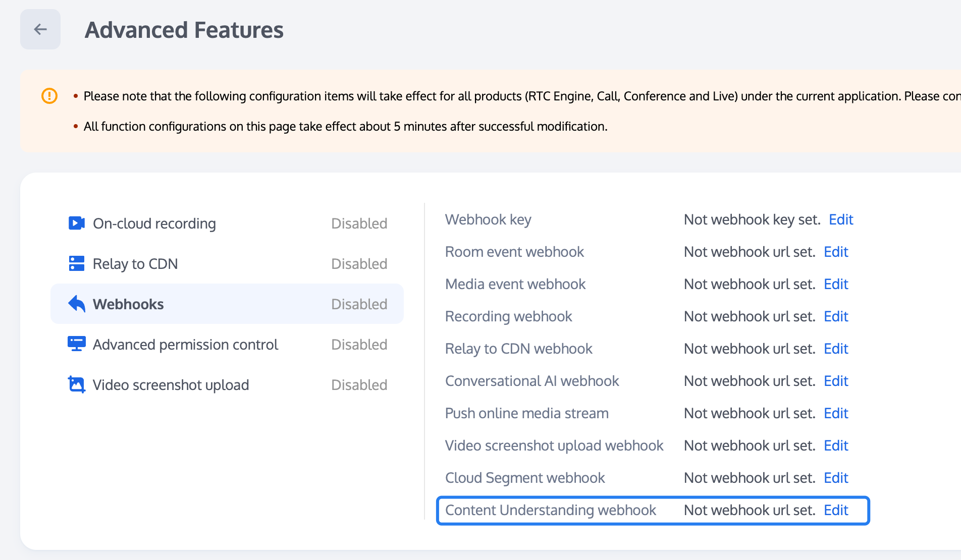
Task: Click the Relay to CDN server icon
Action: click(x=76, y=263)
